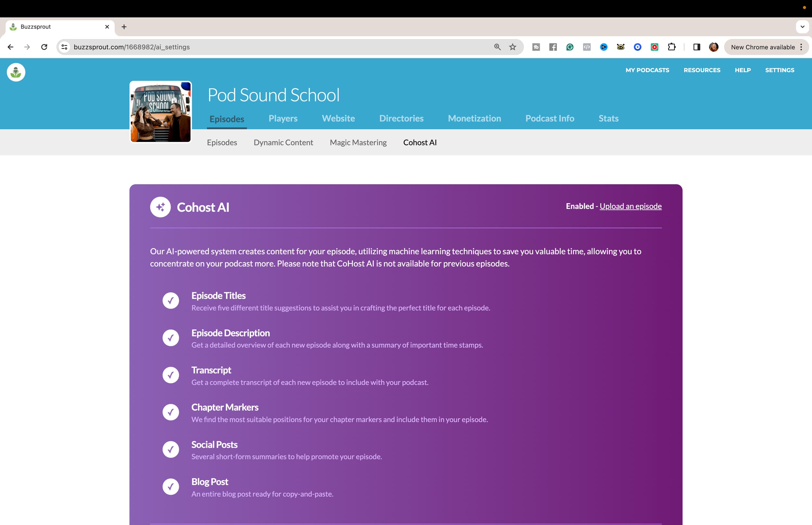Select the Cohost AI sub-tab
This screenshot has width=812, height=525.
420,143
